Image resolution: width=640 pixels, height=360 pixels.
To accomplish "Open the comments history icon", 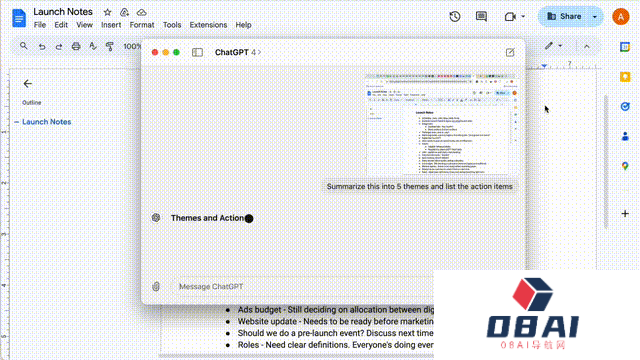I will pyautogui.click(x=481, y=16).
